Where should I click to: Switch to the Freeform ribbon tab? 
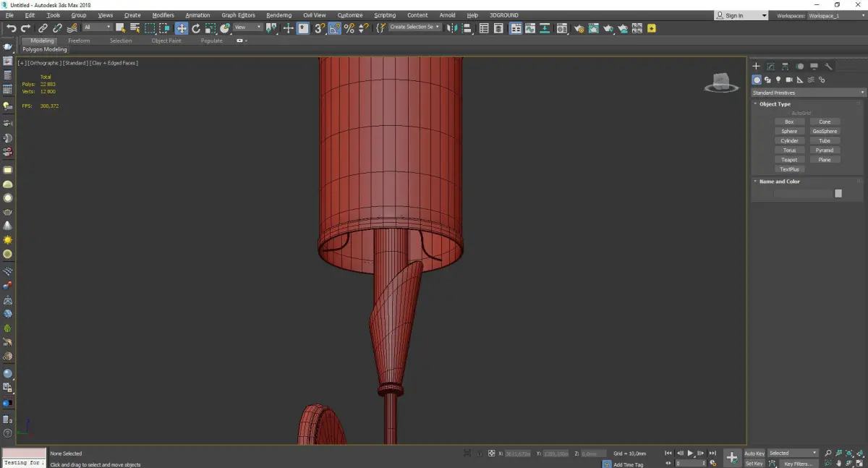pyautogui.click(x=79, y=41)
